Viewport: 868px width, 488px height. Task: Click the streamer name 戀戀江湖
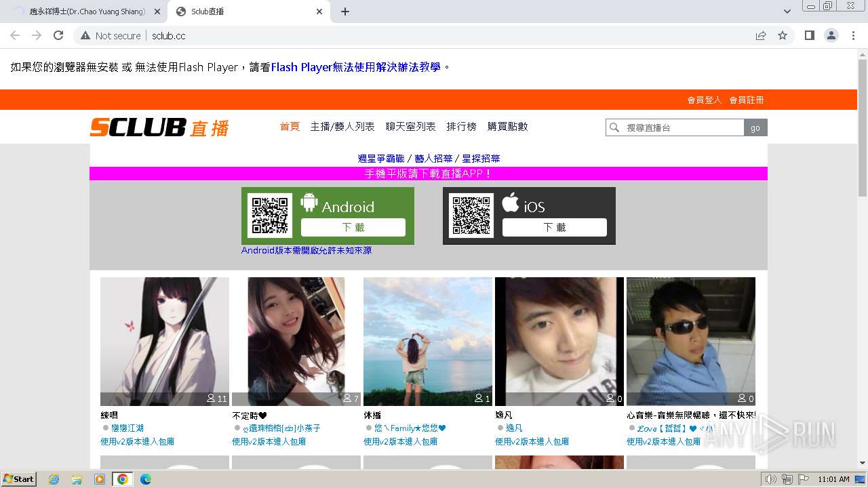(x=127, y=428)
